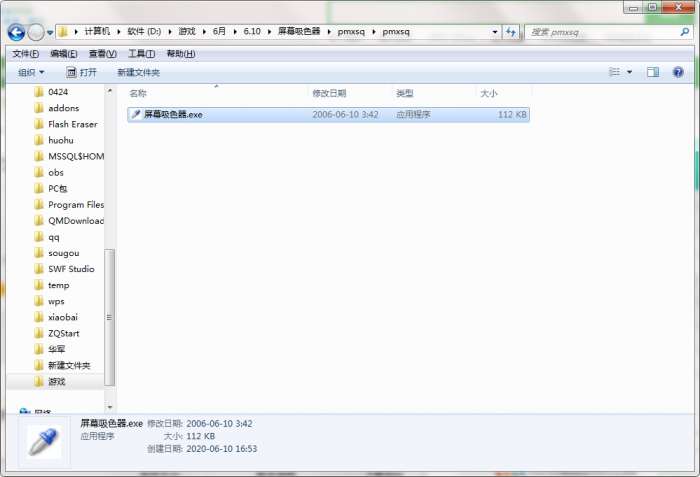Screen dimensions: 700x477
Task: Select the 游戏 folder in tree
Action: pyautogui.click(x=56, y=381)
